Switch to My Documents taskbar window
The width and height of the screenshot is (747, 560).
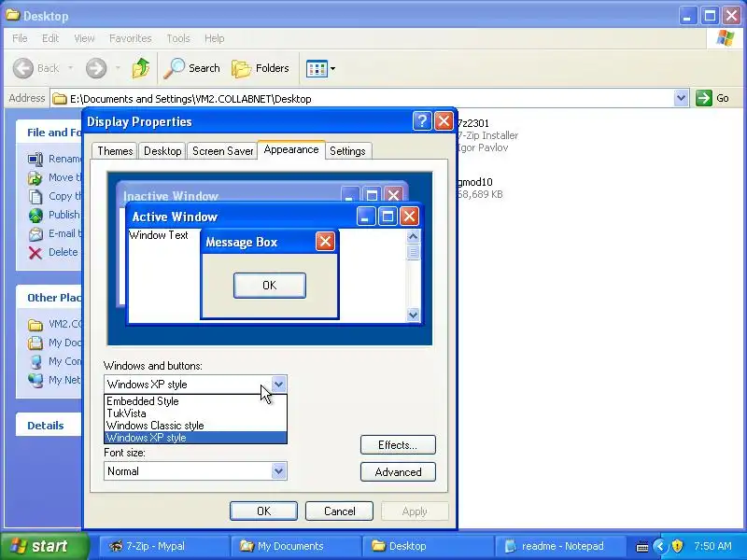(296, 546)
